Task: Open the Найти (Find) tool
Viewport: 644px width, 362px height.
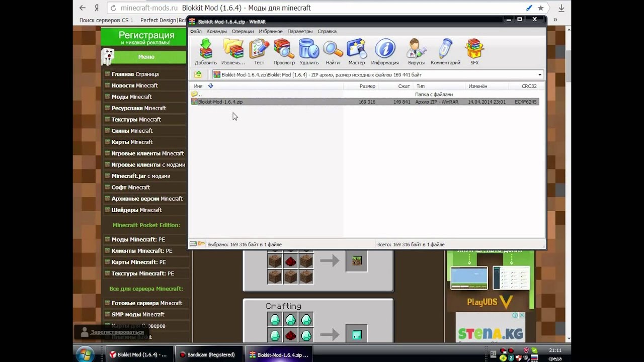Action: click(x=333, y=52)
